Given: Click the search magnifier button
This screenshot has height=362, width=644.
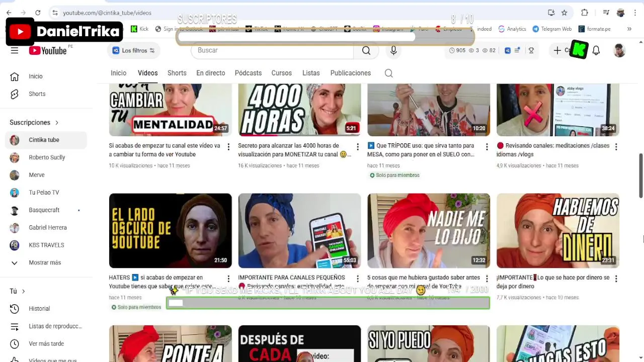Looking at the screenshot, I should [x=366, y=50].
